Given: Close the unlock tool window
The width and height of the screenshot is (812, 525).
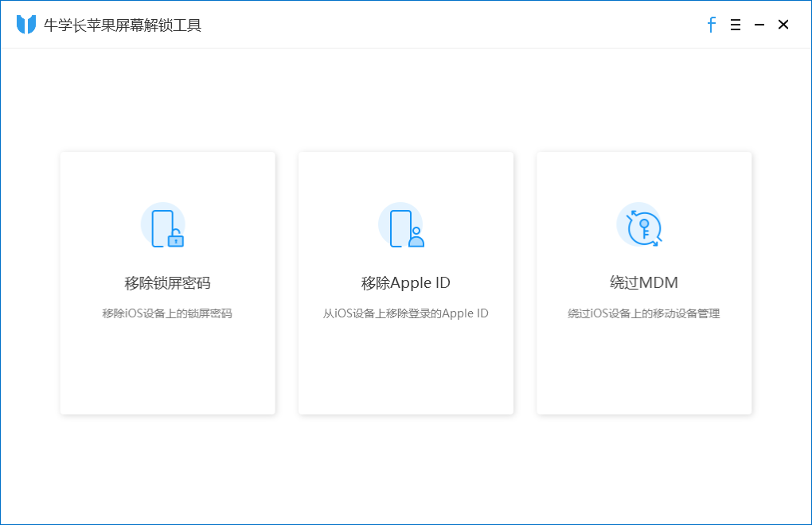Looking at the screenshot, I should [783, 25].
